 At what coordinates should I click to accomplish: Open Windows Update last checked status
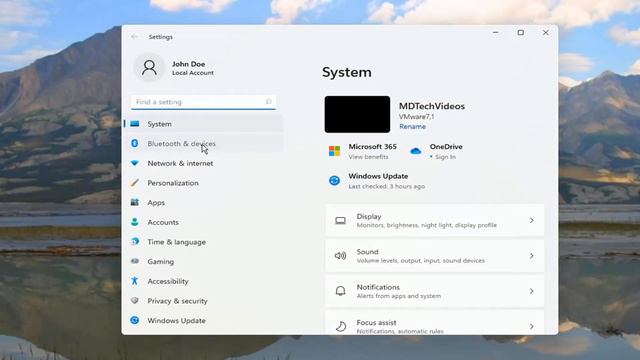click(387, 186)
